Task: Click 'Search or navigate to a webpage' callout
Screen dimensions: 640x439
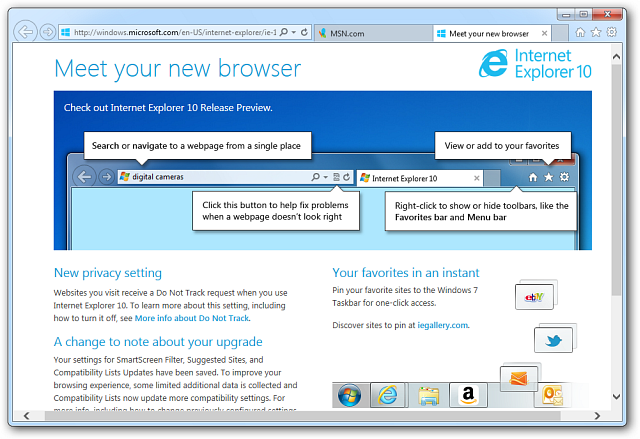Action: [x=197, y=146]
